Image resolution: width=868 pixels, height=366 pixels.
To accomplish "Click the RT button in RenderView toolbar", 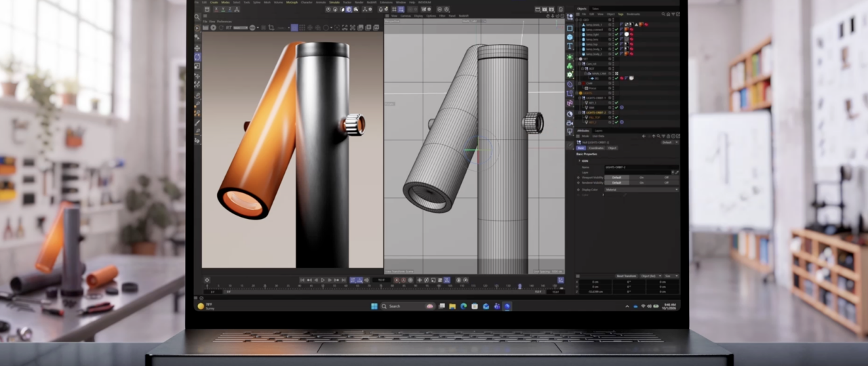I will click(229, 27).
